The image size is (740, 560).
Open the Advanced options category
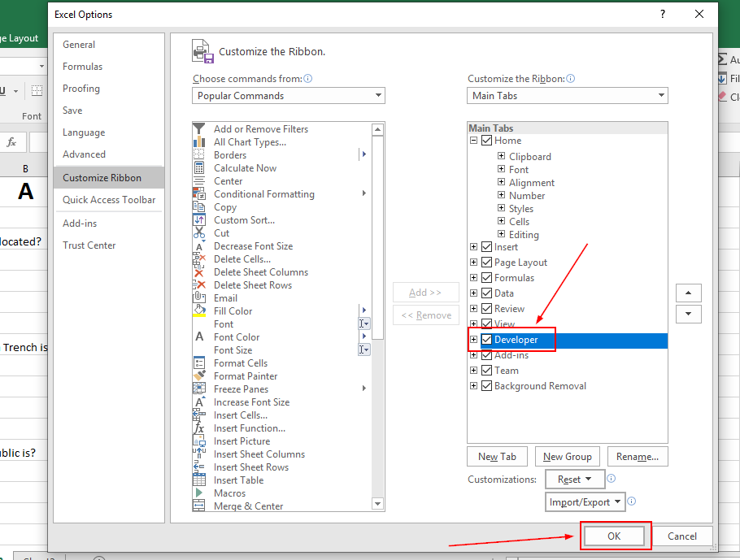[x=108, y=154]
